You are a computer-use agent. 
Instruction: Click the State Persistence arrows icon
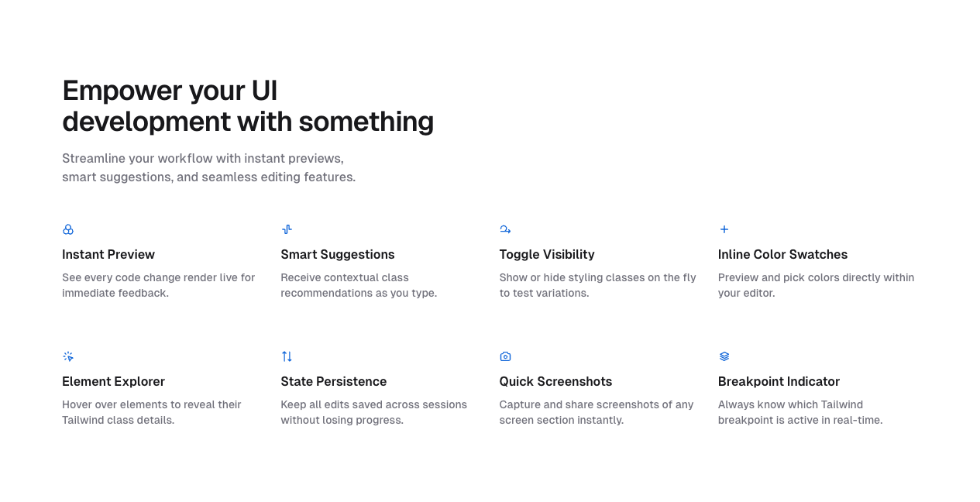(x=287, y=356)
